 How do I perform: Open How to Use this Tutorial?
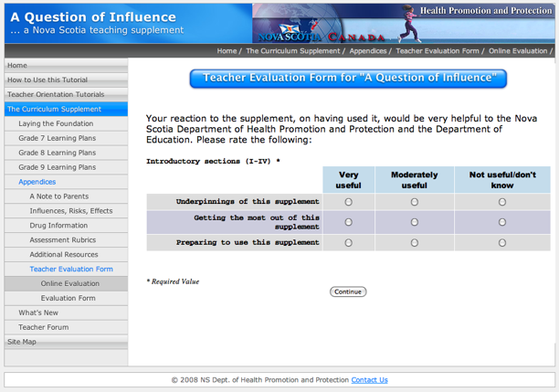48,80
